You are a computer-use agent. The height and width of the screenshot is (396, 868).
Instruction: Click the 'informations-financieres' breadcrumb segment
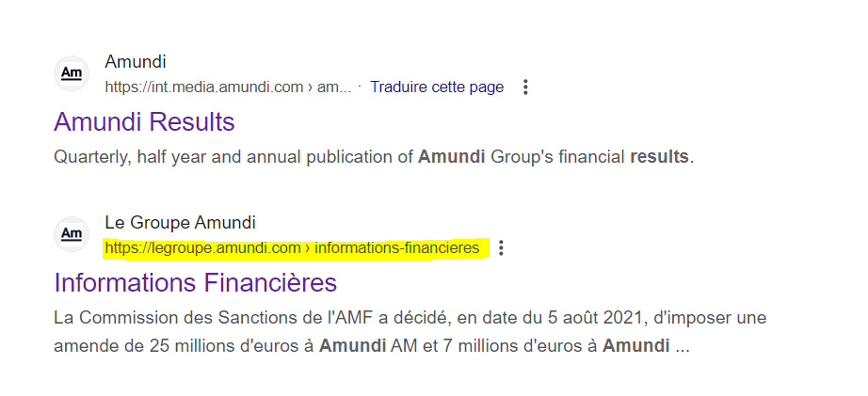[x=397, y=247]
